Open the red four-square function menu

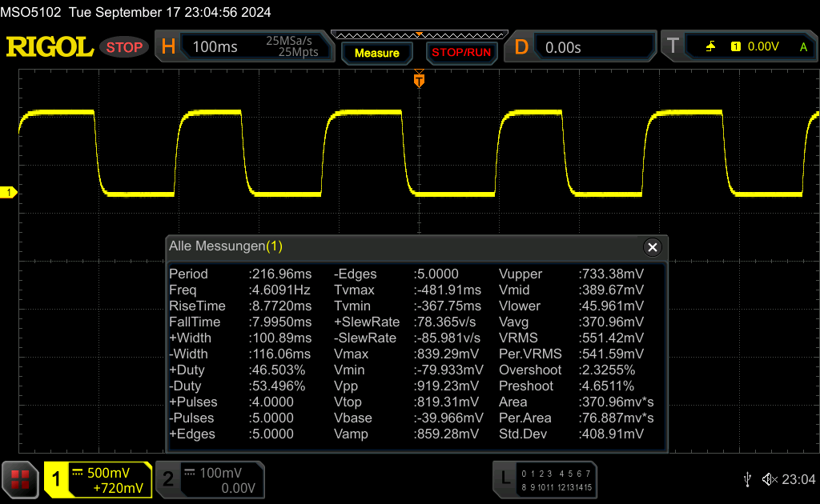20,479
